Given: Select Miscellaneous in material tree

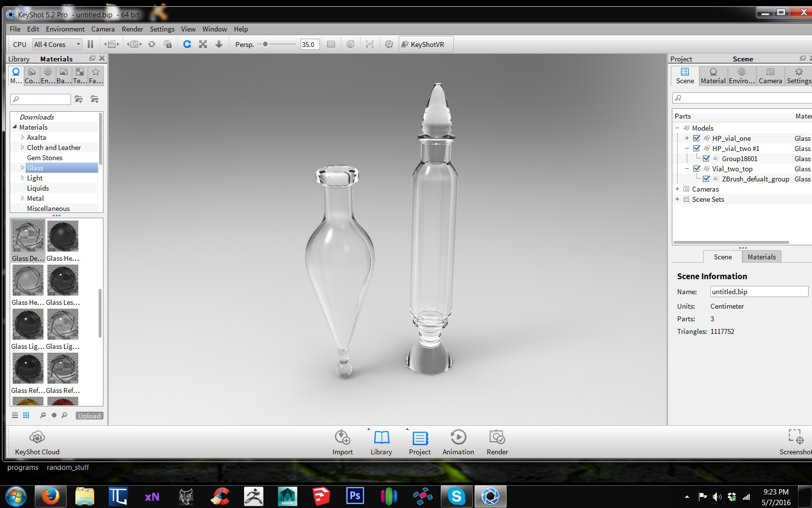Looking at the screenshot, I should [48, 209].
